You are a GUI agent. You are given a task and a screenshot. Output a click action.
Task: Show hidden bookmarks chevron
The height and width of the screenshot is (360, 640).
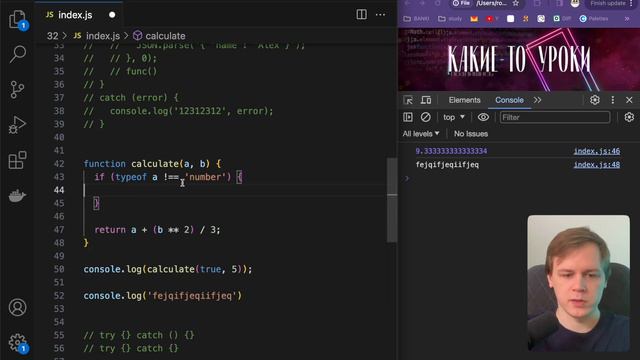tap(627, 19)
